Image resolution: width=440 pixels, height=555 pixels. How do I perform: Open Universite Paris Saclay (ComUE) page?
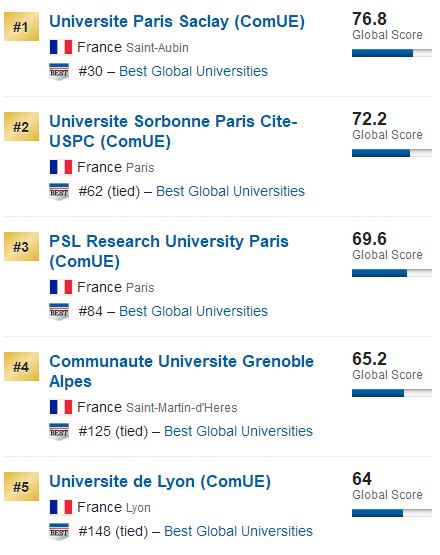(177, 21)
